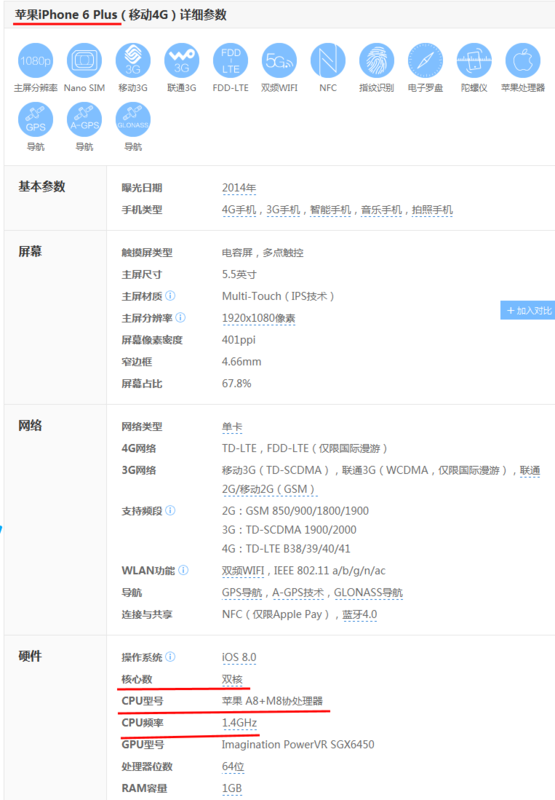Click the FDD-LTE feature icon
This screenshot has height=800, width=555.
point(231,61)
